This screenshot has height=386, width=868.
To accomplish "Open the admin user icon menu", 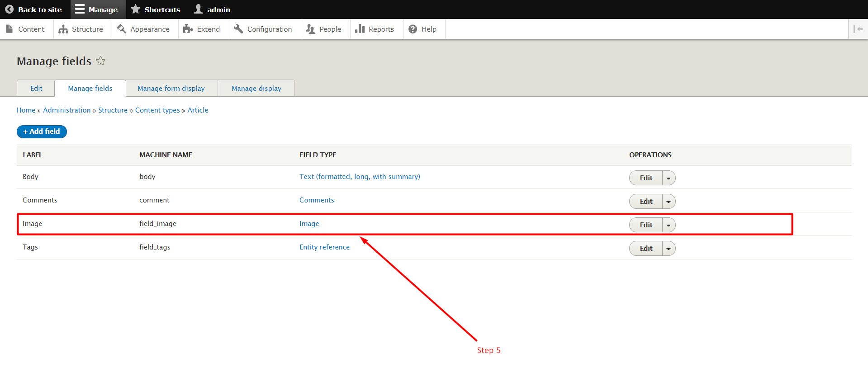I will click(x=198, y=9).
